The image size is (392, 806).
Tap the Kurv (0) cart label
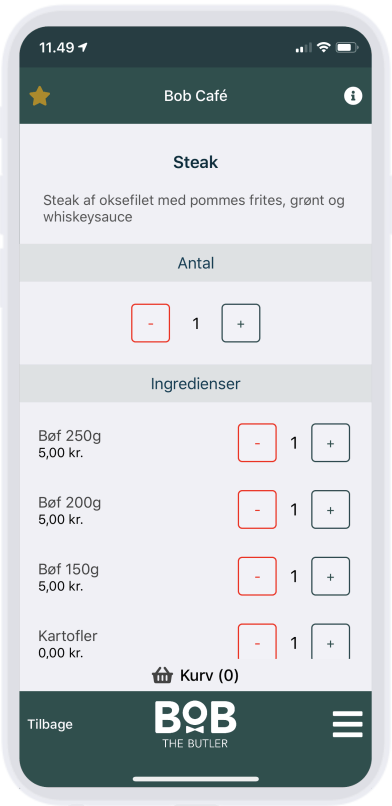(209, 675)
